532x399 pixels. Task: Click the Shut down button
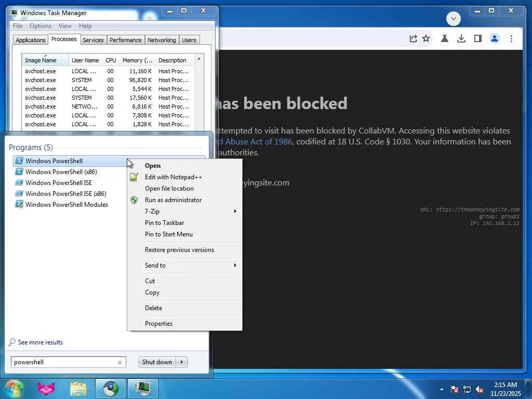pyautogui.click(x=157, y=362)
